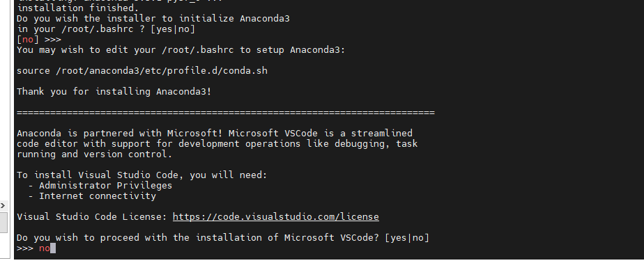Click the 'source /root/anaconda3/etc/profile.d/conda.sh' command line

click(142, 71)
